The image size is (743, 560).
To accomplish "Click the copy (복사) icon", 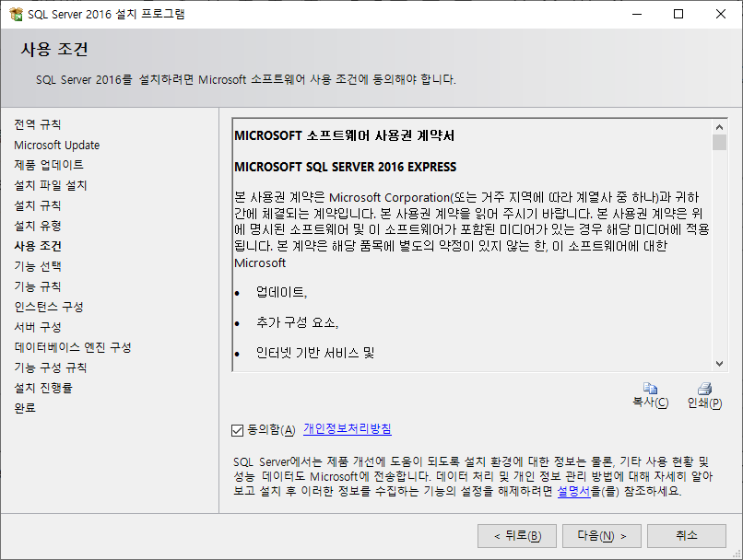I will (650, 389).
